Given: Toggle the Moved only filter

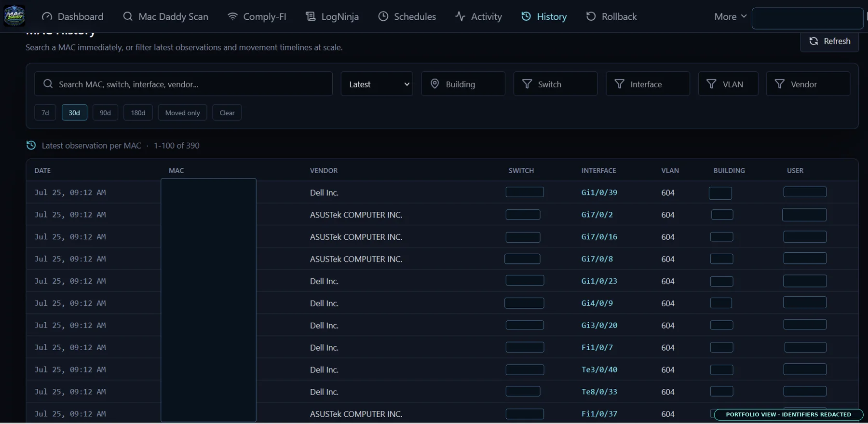Looking at the screenshot, I should click(x=182, y=112).
